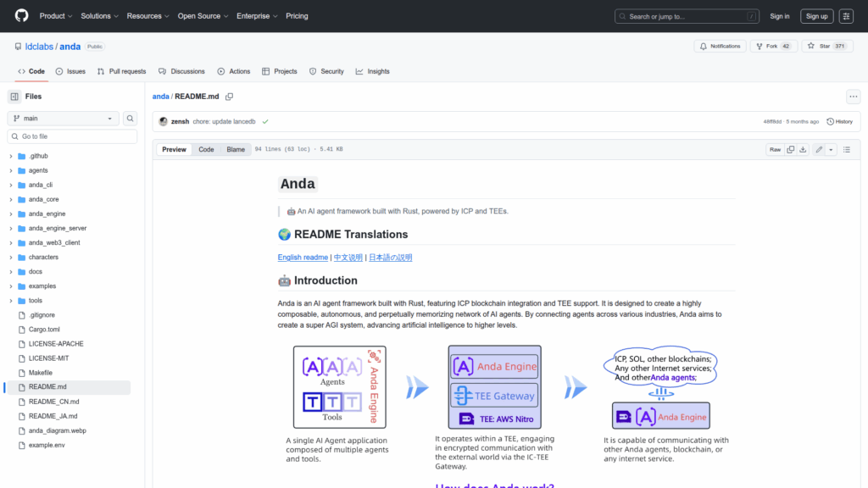868x488 pixels.
Task: Download the raw file
Action: (803, 149)
